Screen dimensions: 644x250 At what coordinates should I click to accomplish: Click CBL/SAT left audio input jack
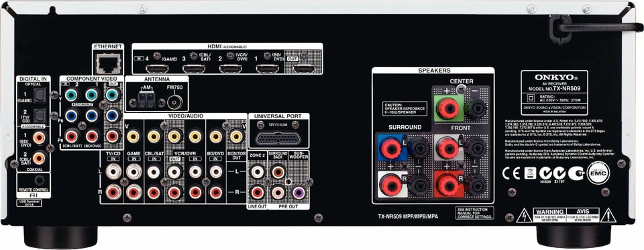pyautogui.click(x=154, y=172)
